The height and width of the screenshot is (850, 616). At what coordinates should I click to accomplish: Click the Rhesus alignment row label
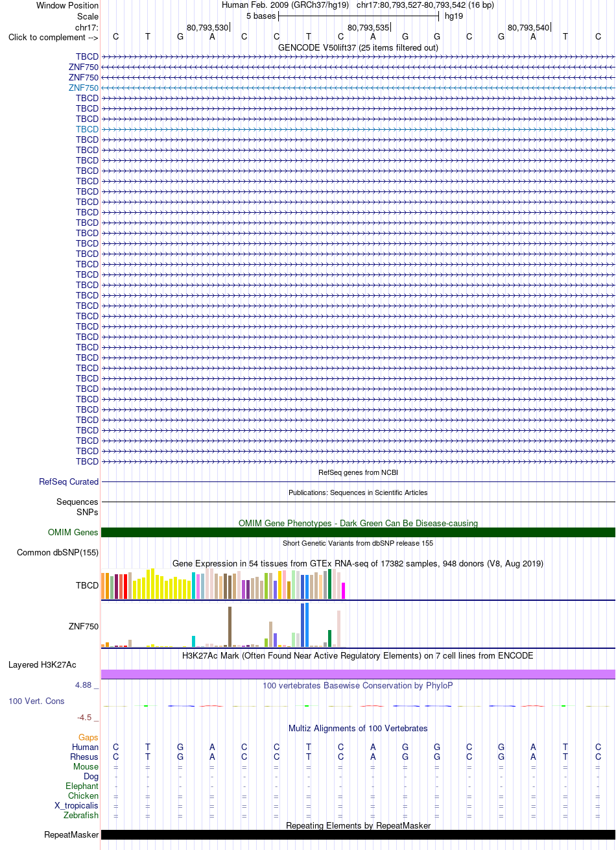click(x=85, y=757)
